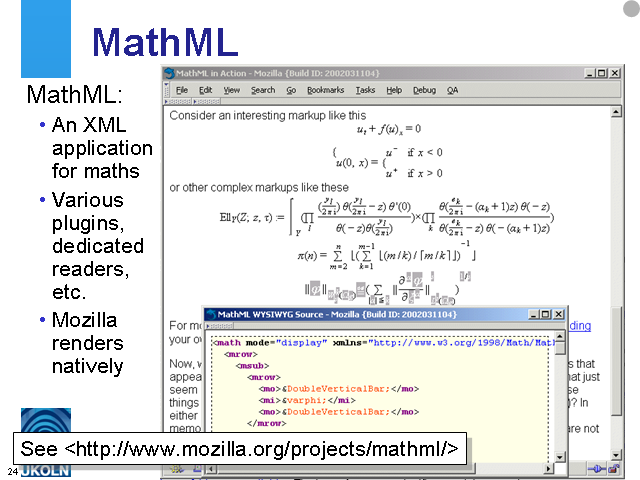Click the closing </mrow> tag
640x480 pixels.
coord(267,423)
